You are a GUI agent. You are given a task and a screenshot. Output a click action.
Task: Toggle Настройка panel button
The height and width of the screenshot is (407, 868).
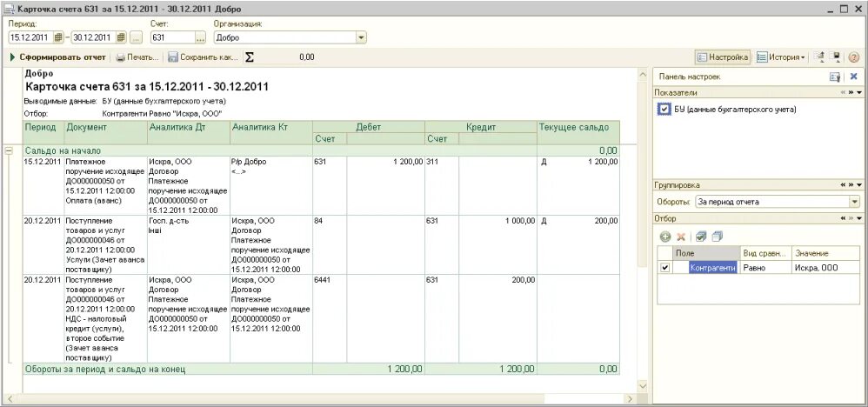pyautogui.click(x=723, y=57)
